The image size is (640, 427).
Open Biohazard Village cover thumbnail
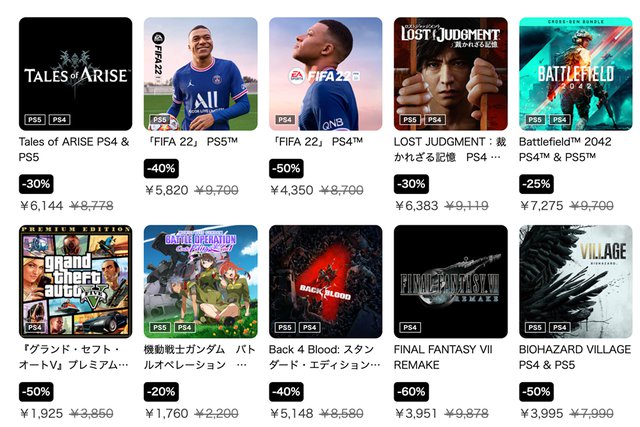(576, 282)
